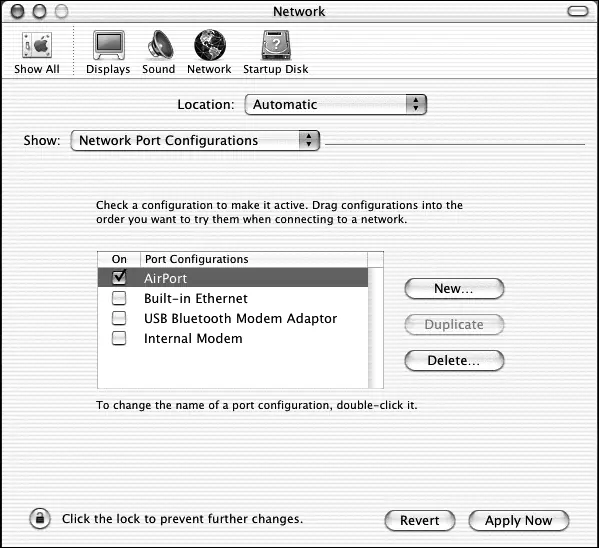Image resolution: width=599 pixels, height=548 pixels.
Task: Enable the Built-in Ethernet checkbox
Action: pos(119,298)
